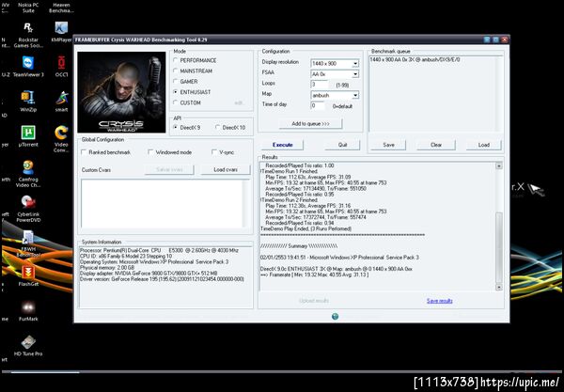Click the Crysis Warhead cover image
The height and width of the screenshot is (392, 564).
pos(121,92)
